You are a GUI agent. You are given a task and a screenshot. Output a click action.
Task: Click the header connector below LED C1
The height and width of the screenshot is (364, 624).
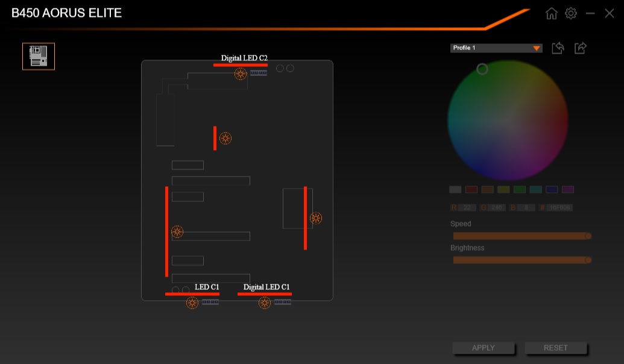tap(210, 302)
